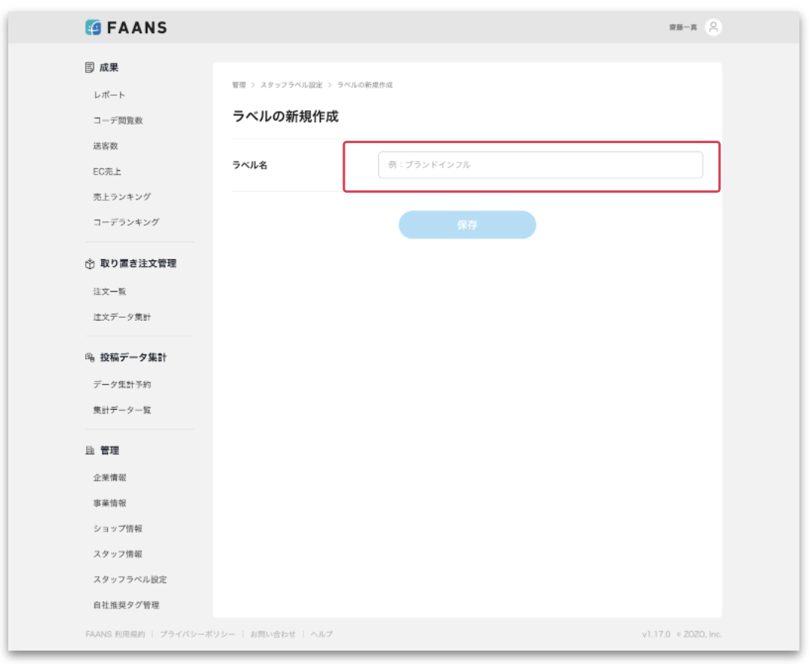812x664 pixels.
Task: Open 注文一覧 in the sidebar
Action: (x=109, y=292)
